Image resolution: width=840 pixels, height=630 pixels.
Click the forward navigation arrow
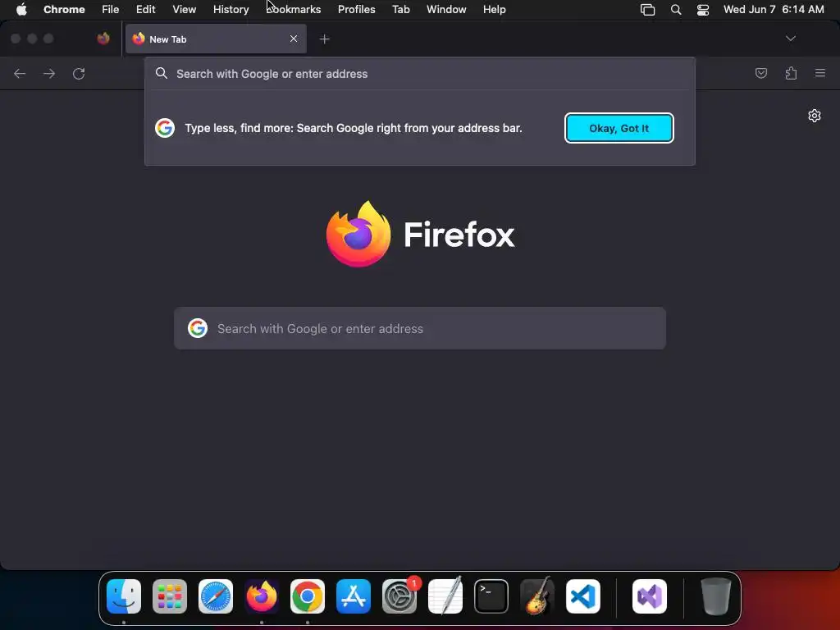pyautogui.click(x=49, y=73)
